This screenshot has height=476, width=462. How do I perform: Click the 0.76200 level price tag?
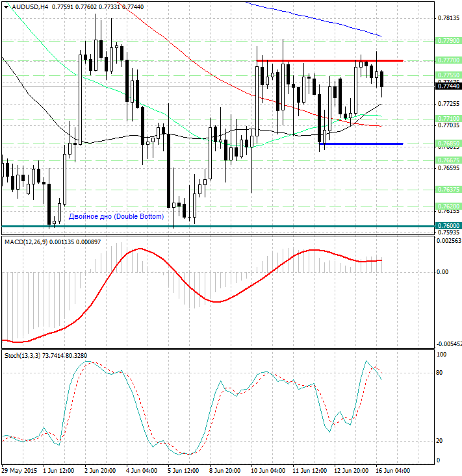[x=448, y=207]
